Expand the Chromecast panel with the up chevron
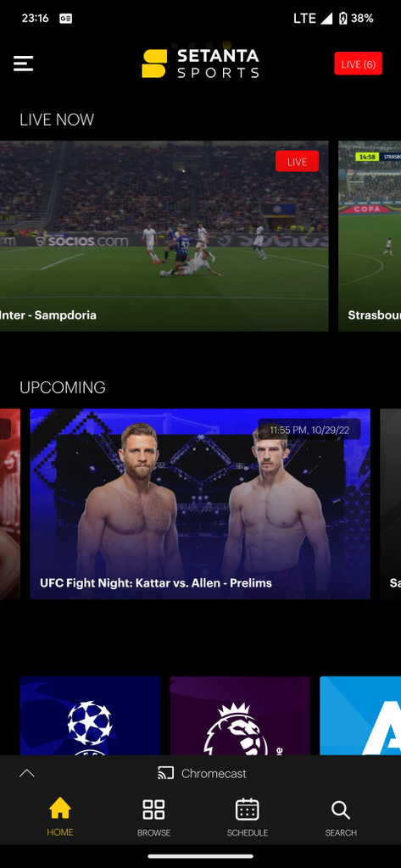 [26, 773]
